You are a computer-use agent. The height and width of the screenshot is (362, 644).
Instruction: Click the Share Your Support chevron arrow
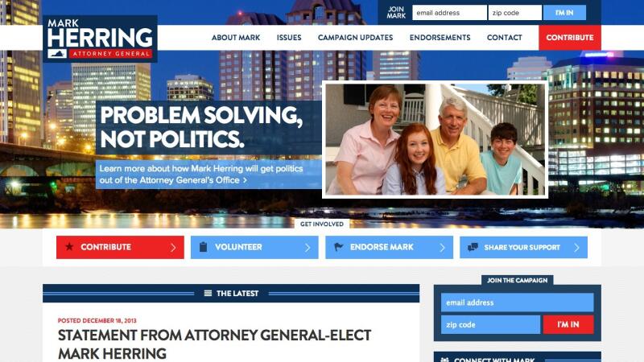(576, 248)
